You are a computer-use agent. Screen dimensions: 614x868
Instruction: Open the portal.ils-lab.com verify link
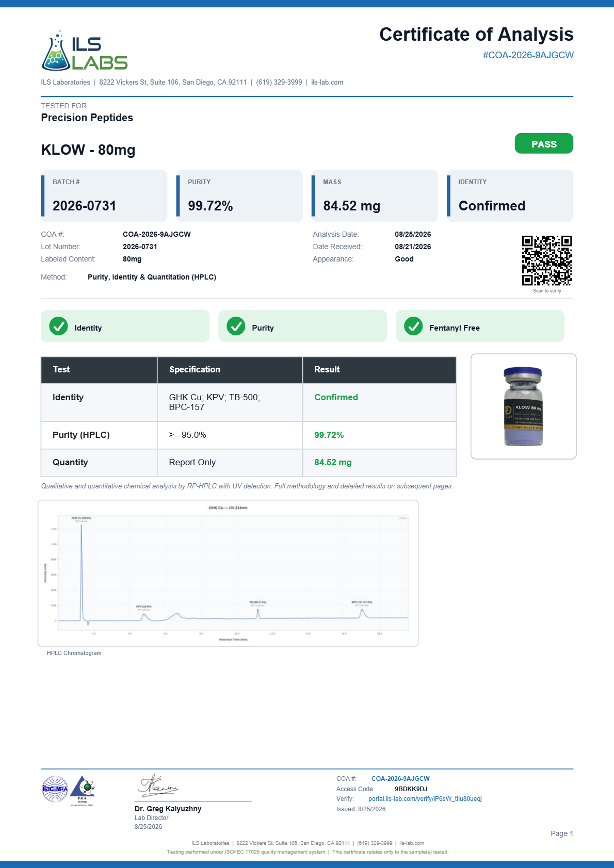click(425, 799)
